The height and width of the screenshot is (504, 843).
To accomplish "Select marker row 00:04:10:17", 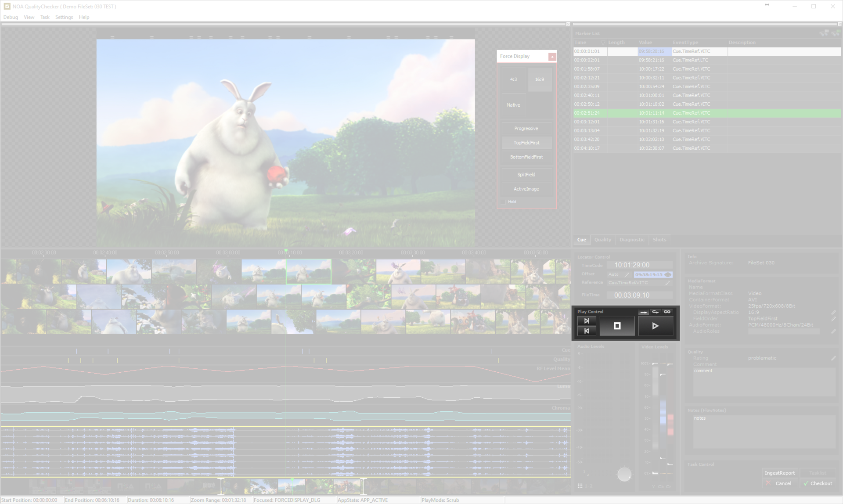I will tap(707, 148).
